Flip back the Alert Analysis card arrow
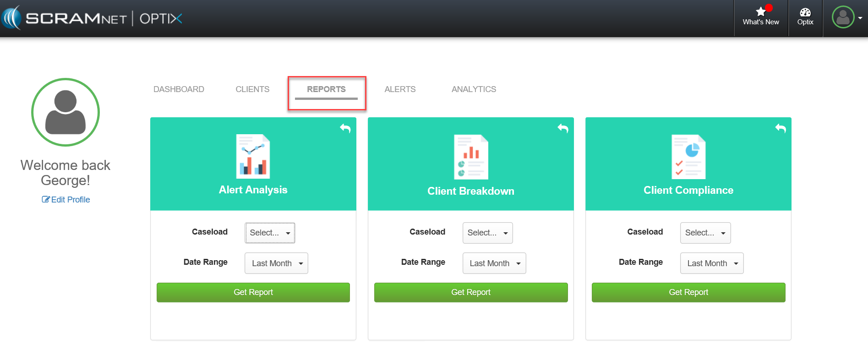The width and height of the screenshot is (868, 350). click(x=345, y=129)
